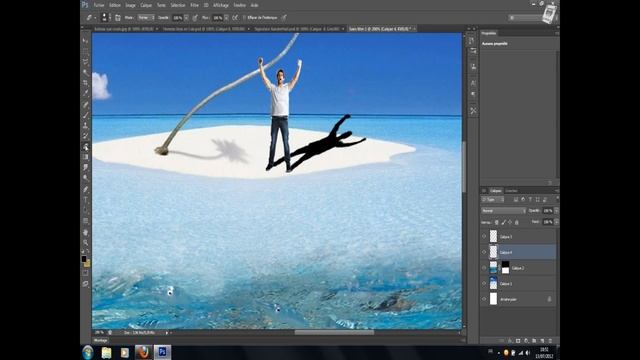Create a new layer with page icon
640x360 pixels.
[542, 340]
